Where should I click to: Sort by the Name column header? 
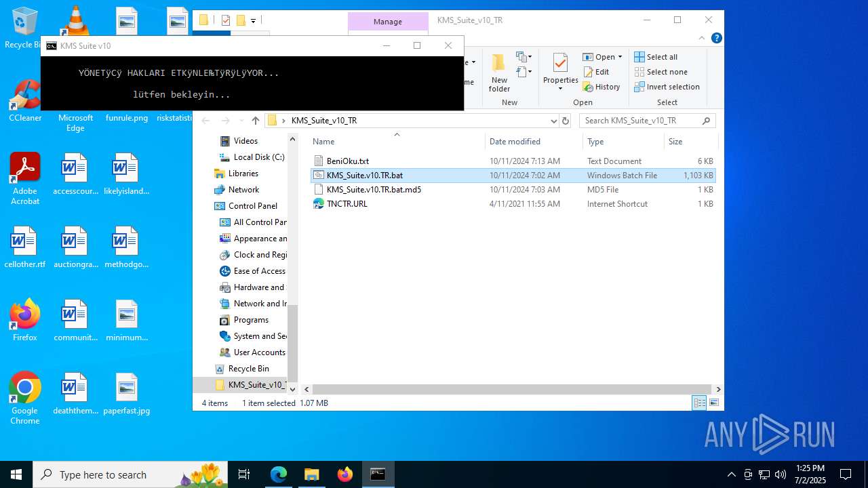[x=397, y=142]
